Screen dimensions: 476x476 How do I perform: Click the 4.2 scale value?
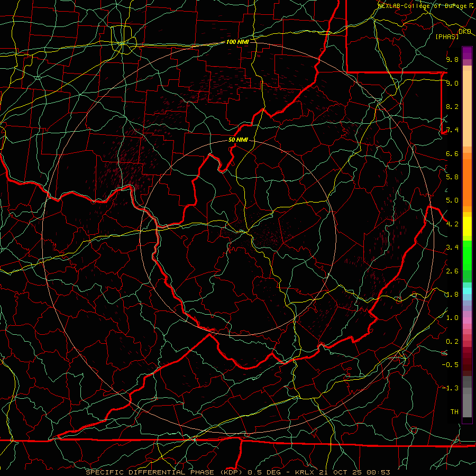click(452, 224)
